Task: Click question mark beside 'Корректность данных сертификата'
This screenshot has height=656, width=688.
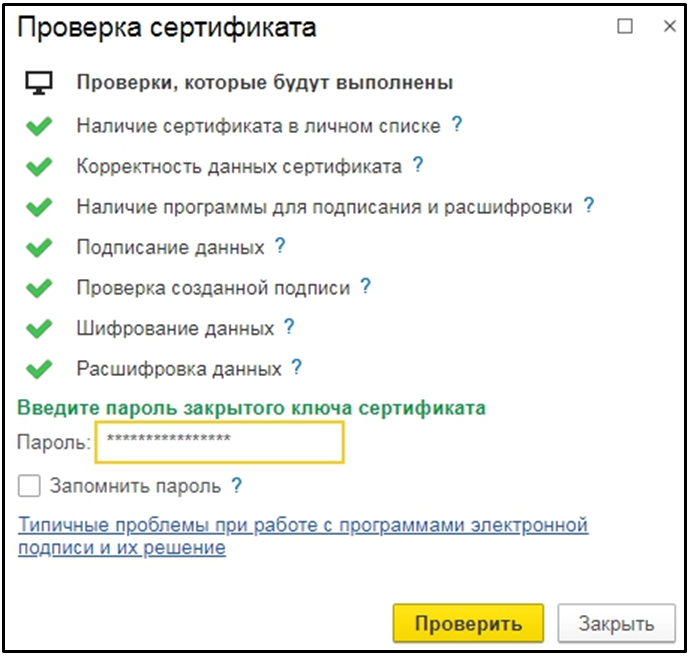Action: pos(418,165)
